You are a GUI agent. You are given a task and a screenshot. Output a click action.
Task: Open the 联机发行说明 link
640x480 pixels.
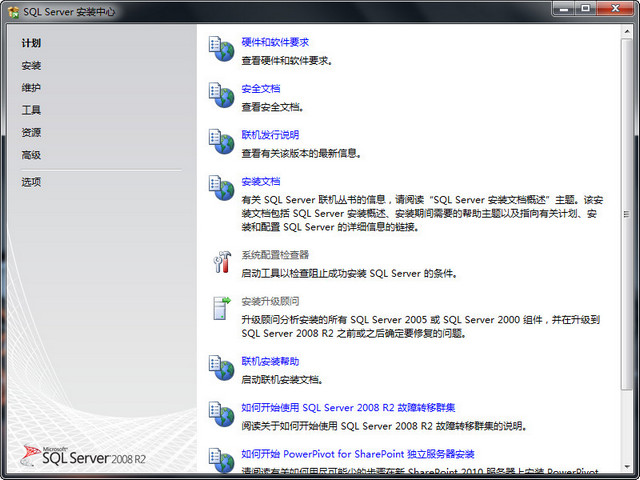270,135
